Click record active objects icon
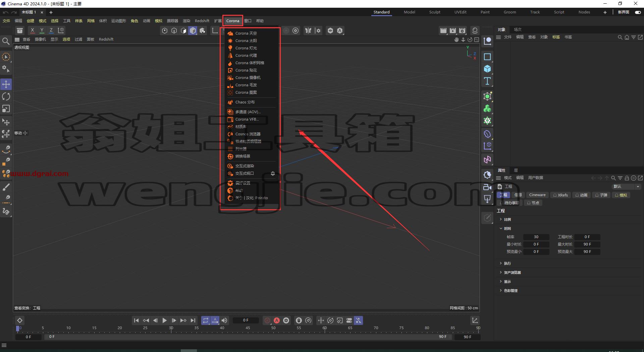Image resolution: width=644 pixels, height=352 pixels. click(x=267, y=320)
